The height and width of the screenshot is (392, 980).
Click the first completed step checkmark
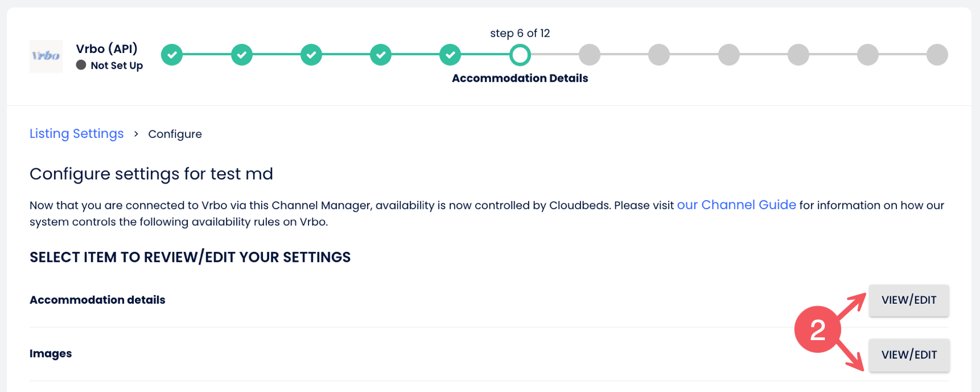pos(172,55)
